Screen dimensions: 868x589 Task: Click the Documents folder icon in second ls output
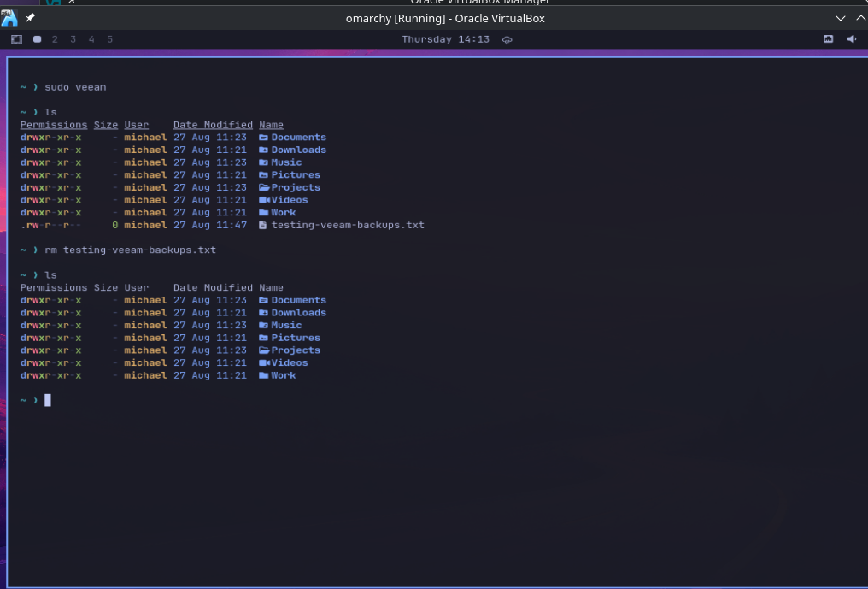[x=263, y=300]
